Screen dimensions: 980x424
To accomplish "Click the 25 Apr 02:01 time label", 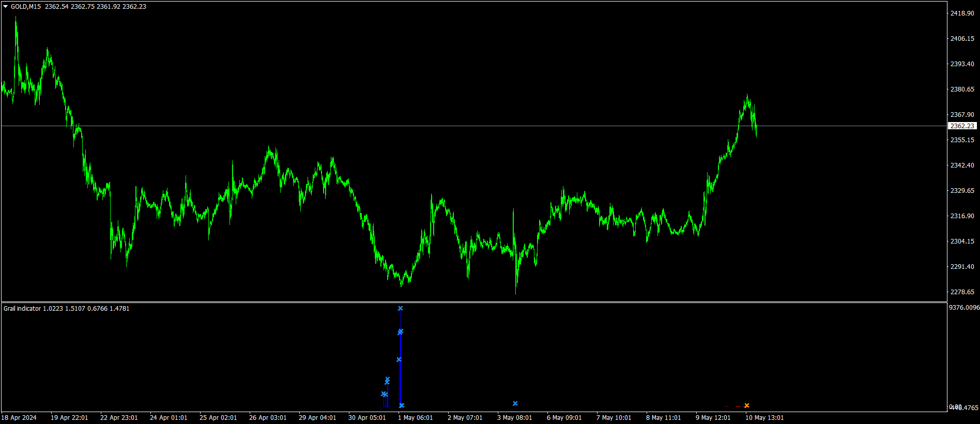I will (x=218, y=418).
